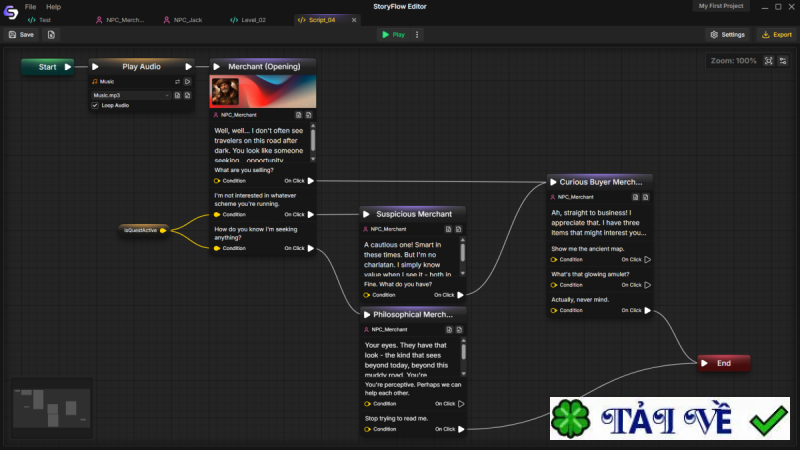The image size is (800, 450).
Task: Toggle the Loop Audio checkbox
Action: [x=95, y=105]
